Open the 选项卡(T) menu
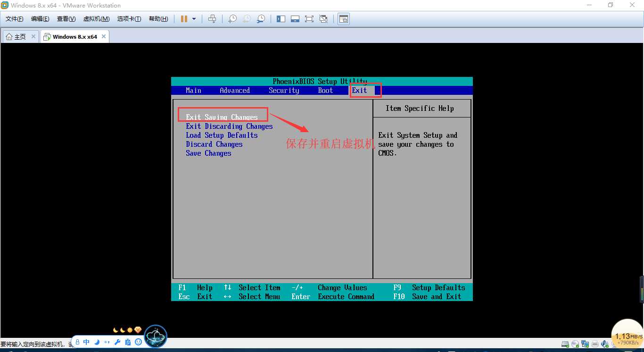The height and width of the screenshot is (352, 644). coord(129,19)
